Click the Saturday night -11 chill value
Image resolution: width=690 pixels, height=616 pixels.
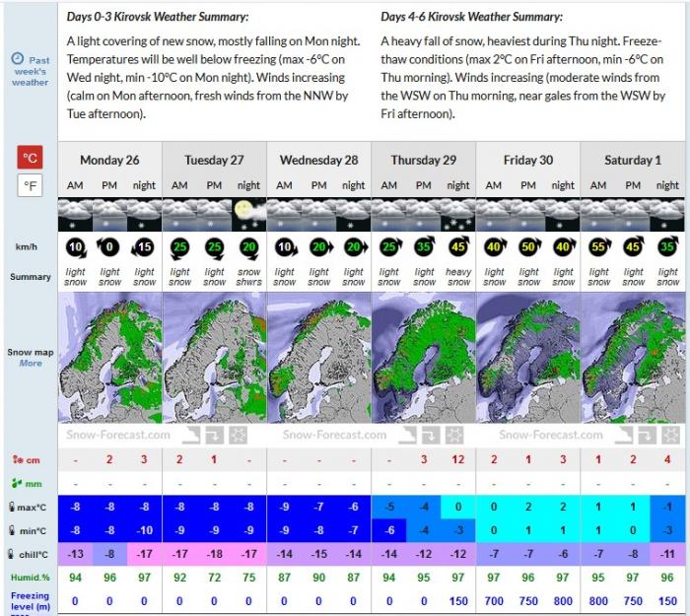coord(667,554)
